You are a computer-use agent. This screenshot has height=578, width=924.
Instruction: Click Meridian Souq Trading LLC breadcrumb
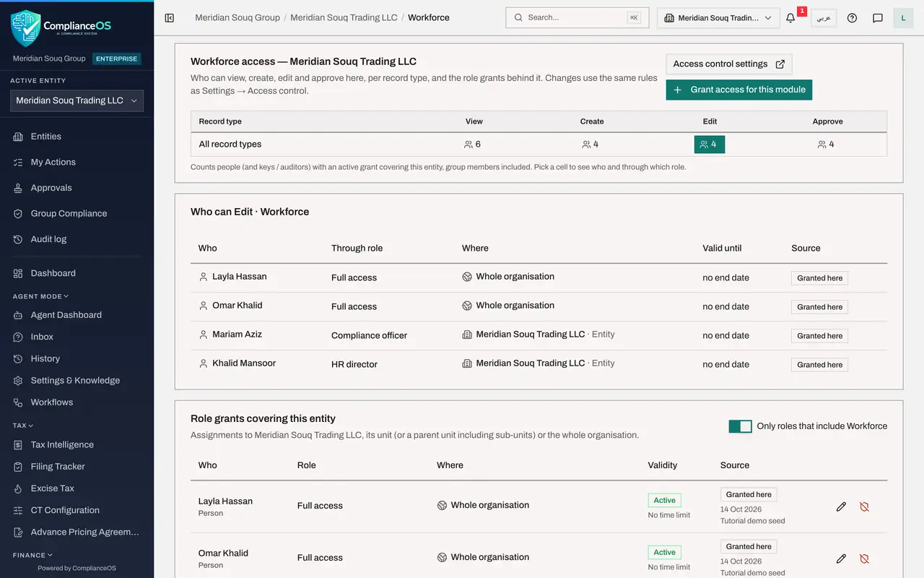344,18
